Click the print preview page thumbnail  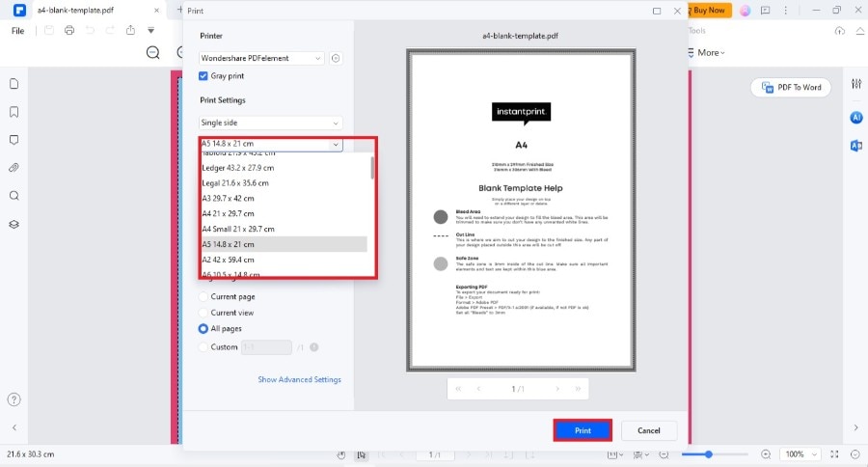click(x=521, y=210)
